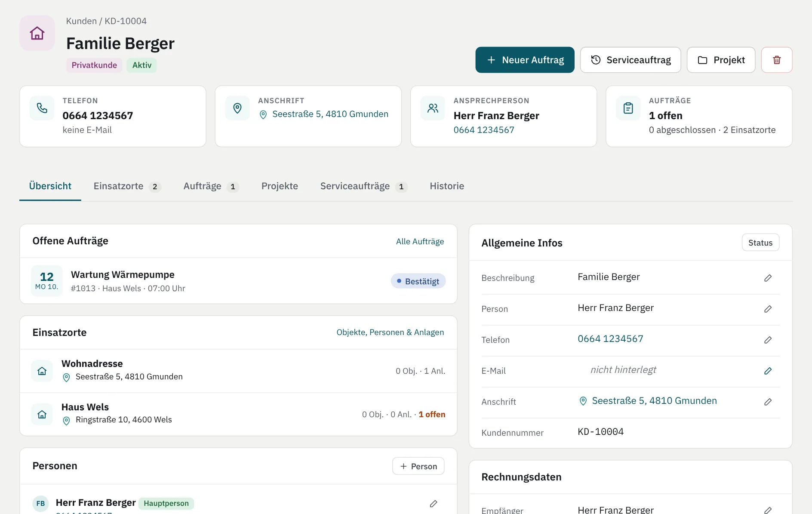The width and height of the screenshot is (812, 514).
Task: Edit the Person row via pencil icon
Action: [768, 309]
